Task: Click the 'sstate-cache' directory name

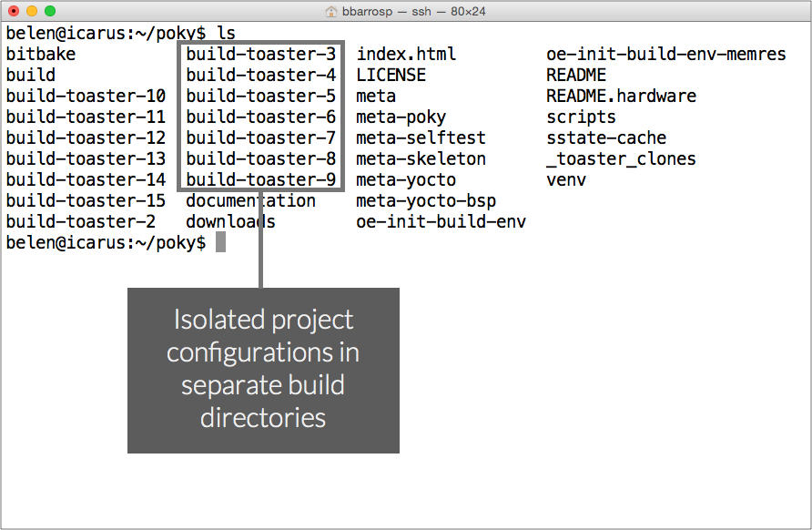Action: (606, 138)
